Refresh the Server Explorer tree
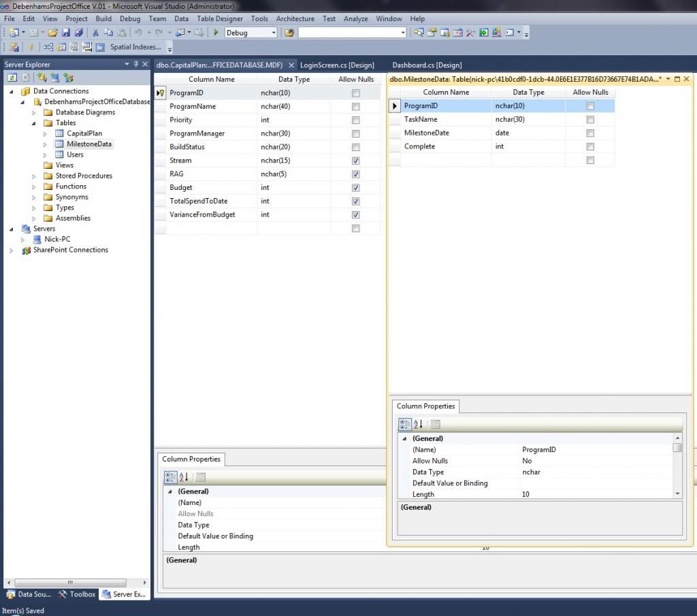697x616 pixels. pyautogui.click(x=12, y=78)
